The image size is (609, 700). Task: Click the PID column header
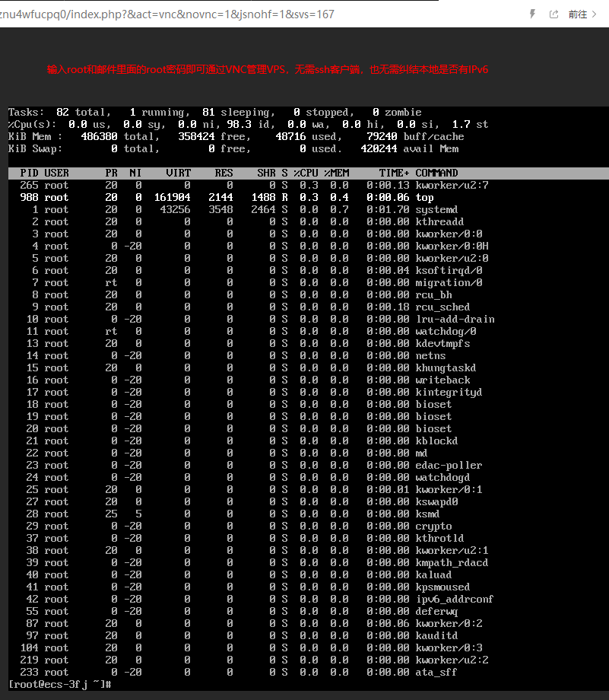pyautogui.click(x=29, y=173)
